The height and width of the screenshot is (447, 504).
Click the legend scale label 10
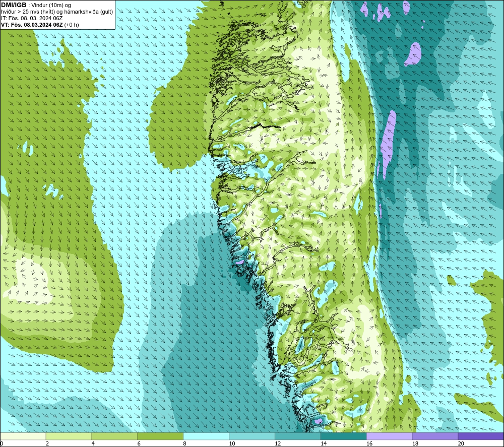point(232,443)
